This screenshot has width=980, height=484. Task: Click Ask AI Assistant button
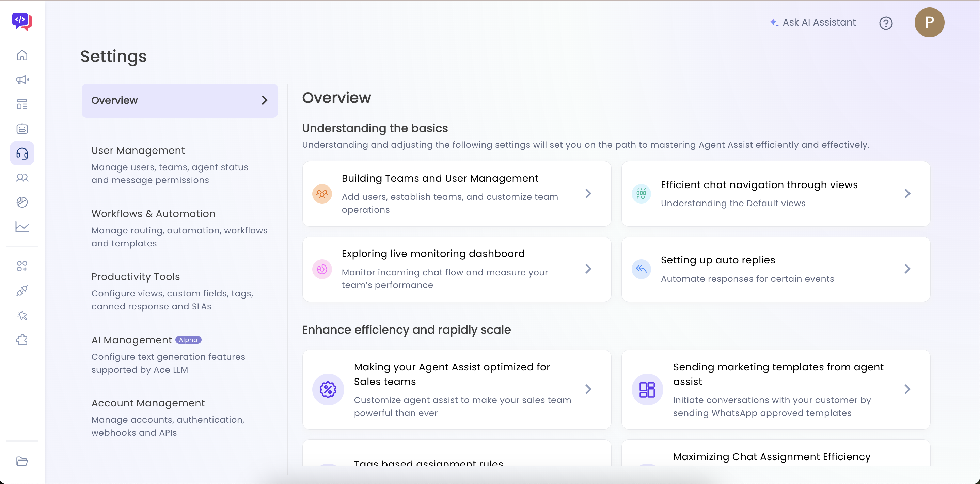pyautogui.click(x=813, y=22)
